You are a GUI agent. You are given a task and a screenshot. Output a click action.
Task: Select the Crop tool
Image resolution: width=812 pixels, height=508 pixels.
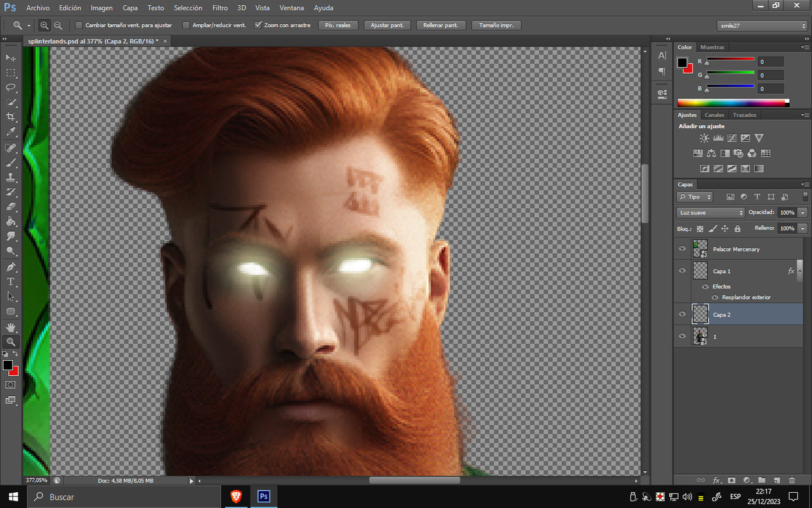tap(11, 117)
